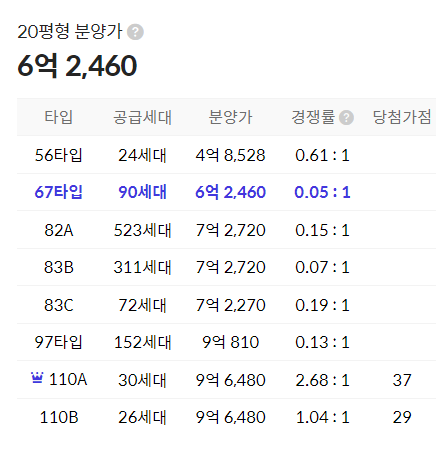The image size is (441, 457).
Task: Click the 7억 2,270 price cell
Action: pyautogui.click(x=230, y=305)
